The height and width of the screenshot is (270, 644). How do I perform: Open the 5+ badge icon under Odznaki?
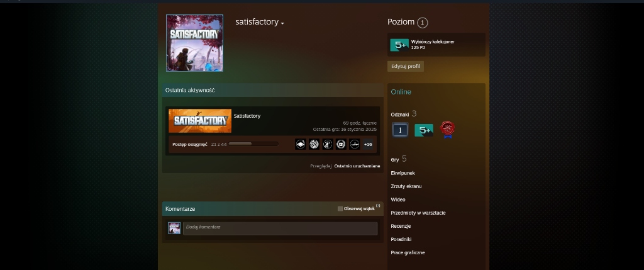point(424,130)
